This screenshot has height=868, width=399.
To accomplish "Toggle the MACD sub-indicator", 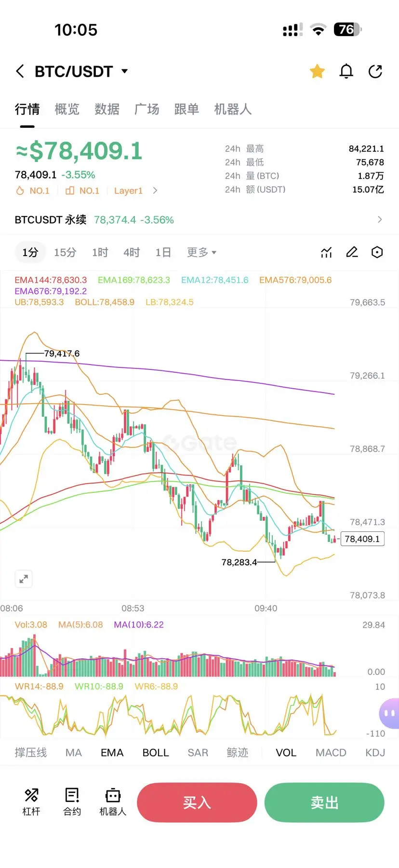I will pos(331,753).
